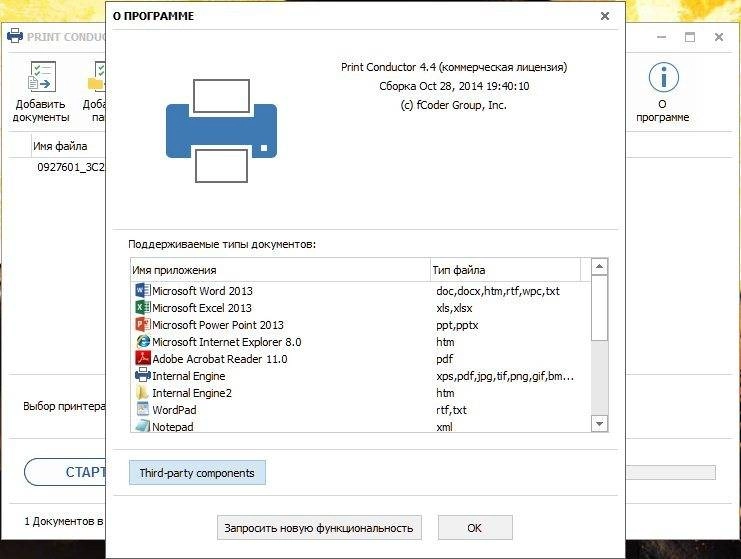Click the PowerPoint 2013 icon
Image resolution: width=741 pixels, height=559 pixels.
[x=143, y=324]
